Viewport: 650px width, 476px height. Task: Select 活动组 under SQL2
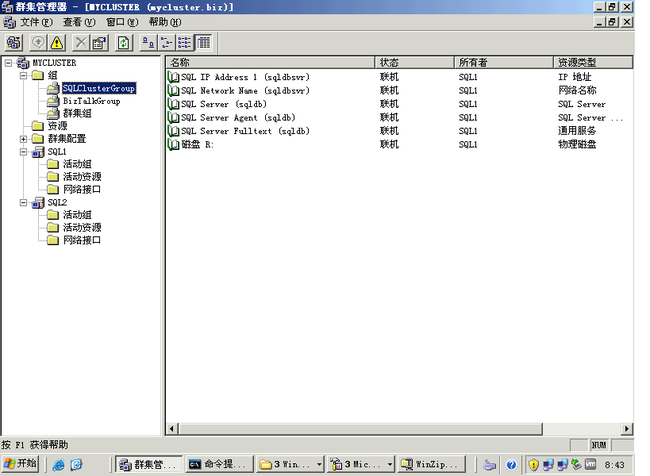pos(77,215)
